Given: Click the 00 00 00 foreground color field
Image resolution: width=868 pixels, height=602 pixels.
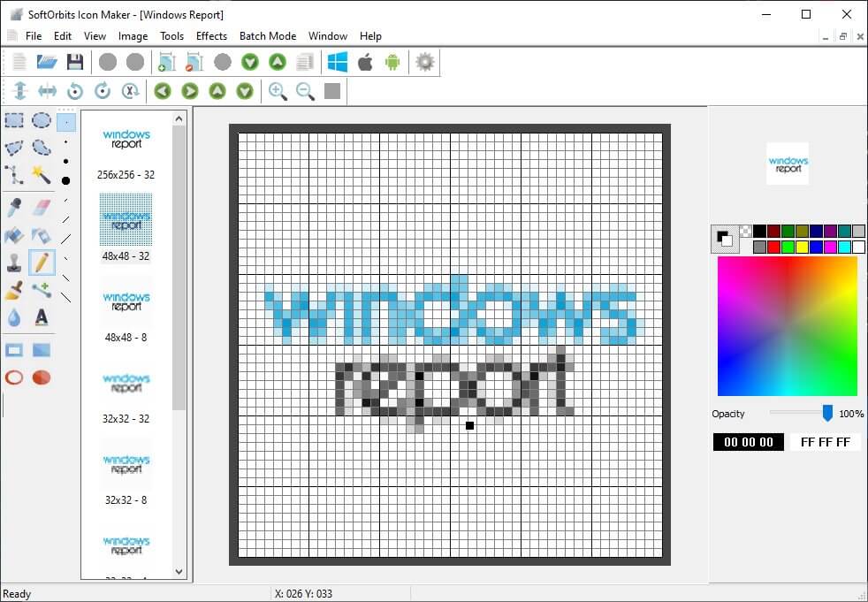Looking at the screenshot, I should pyautogui.click(x=749, y=442).
